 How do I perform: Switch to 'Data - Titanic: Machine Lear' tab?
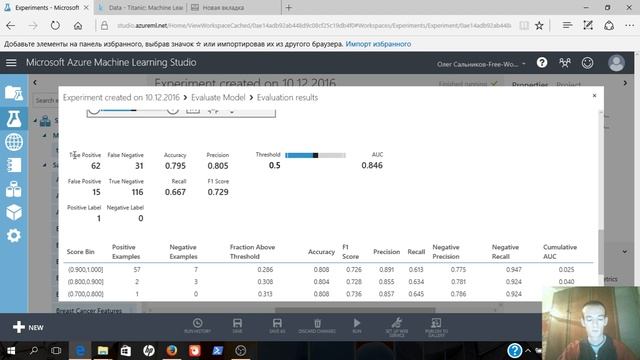click(x=141, y=7)
